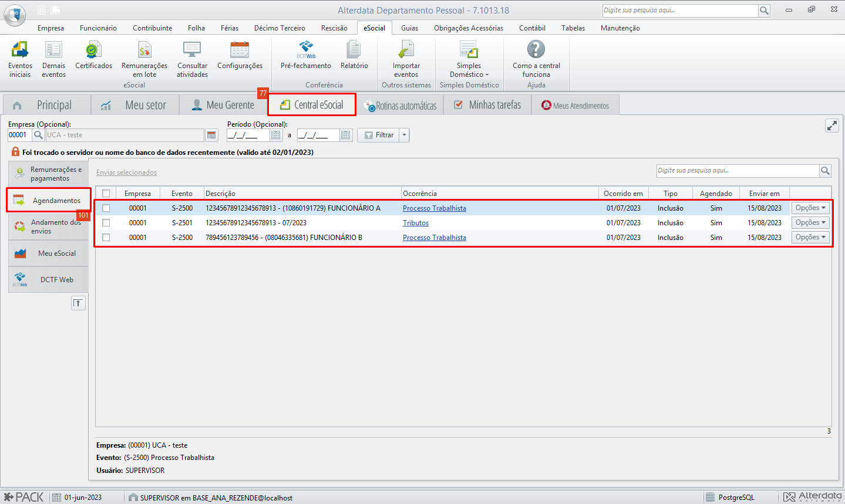Open Como a central funciona help
845x504 pixels.
click(x=536, y=59)
